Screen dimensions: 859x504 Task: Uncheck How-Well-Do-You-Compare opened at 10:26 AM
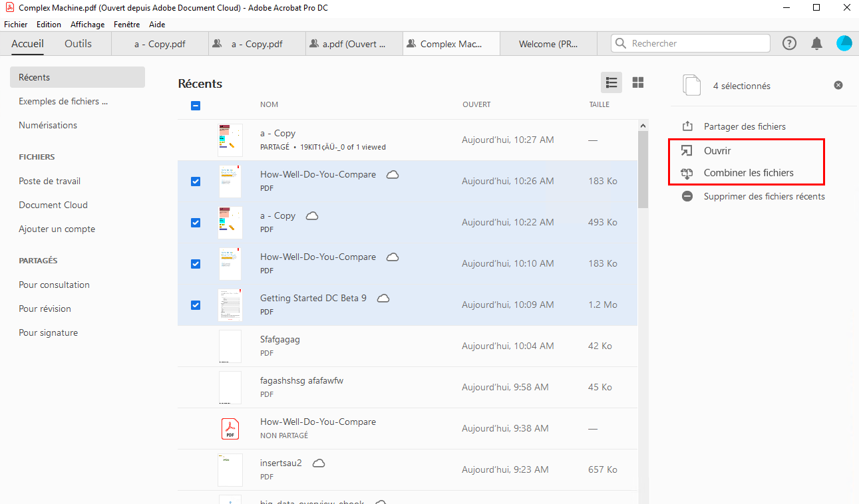coord(196,181)
